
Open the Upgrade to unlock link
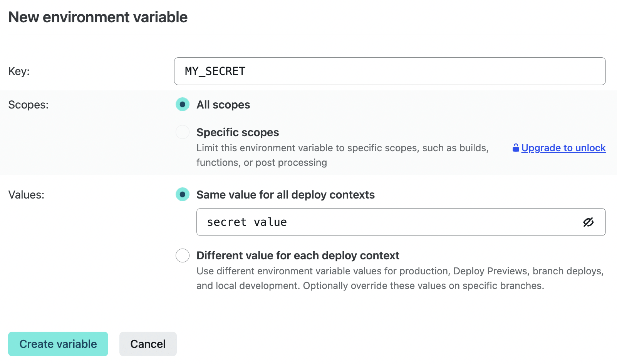[x=563, y=148]
